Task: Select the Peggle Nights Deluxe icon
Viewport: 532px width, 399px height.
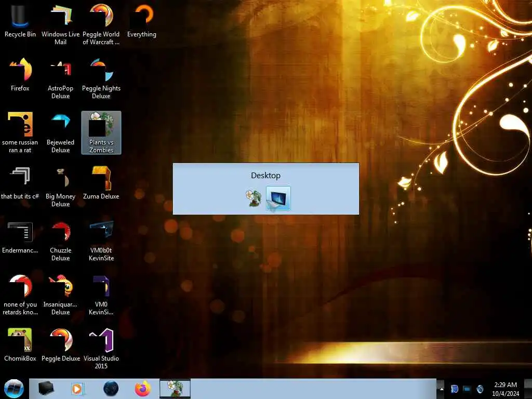Action: point(101,79)
